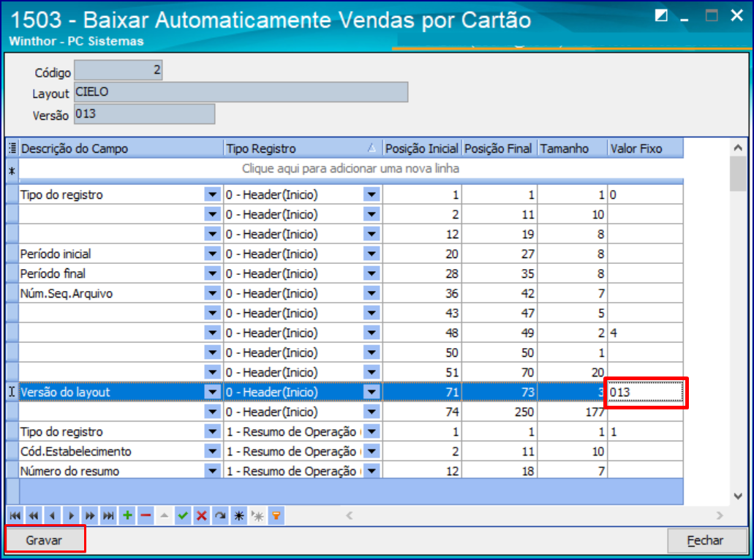Open field dropdown for Versão do layout row
This screenshot has height=560, width=754.
click(x=212, y=392)
